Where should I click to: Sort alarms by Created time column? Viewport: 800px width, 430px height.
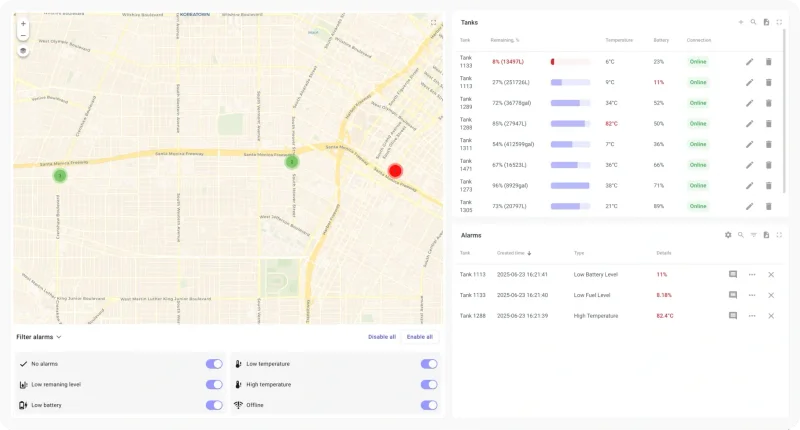(x=514, y=253)
